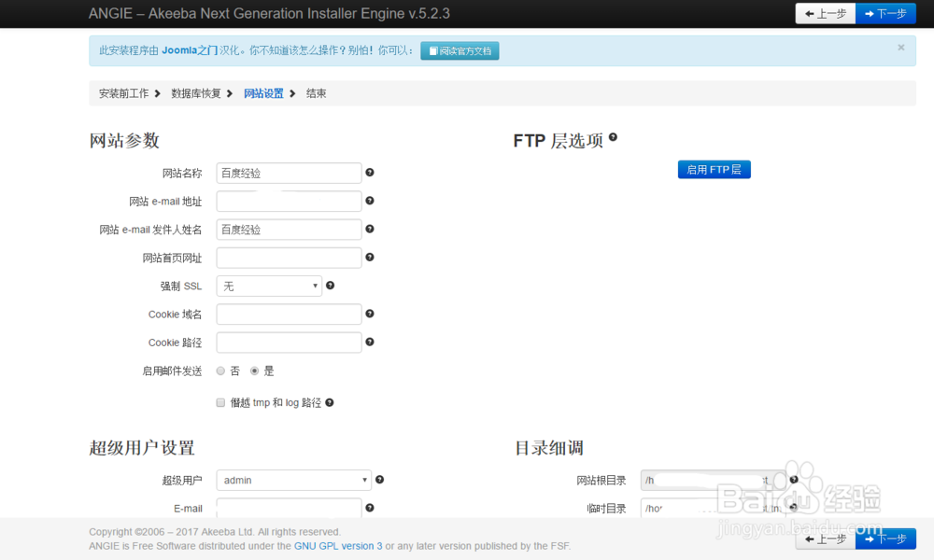
Task: Dismiss the Joomla 之门 notice banner
Action: [x=899, y=47]
